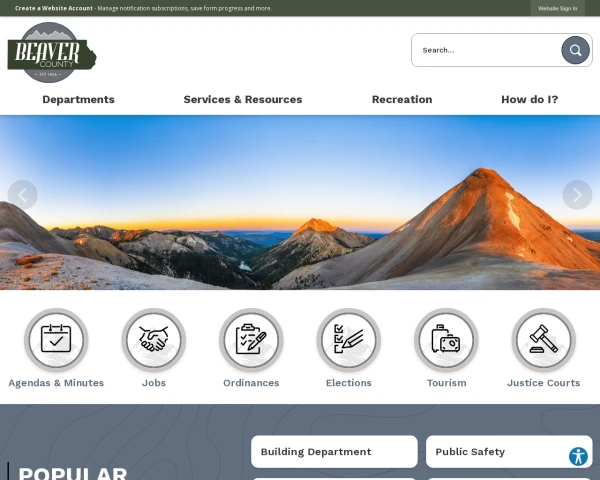Click the search magnifier button
The height and width of the screenshot is (480, 600).
coord(575,50)
